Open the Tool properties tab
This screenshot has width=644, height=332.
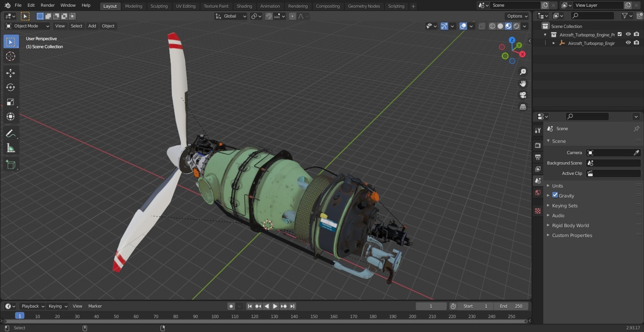click(x=538, y=130)
